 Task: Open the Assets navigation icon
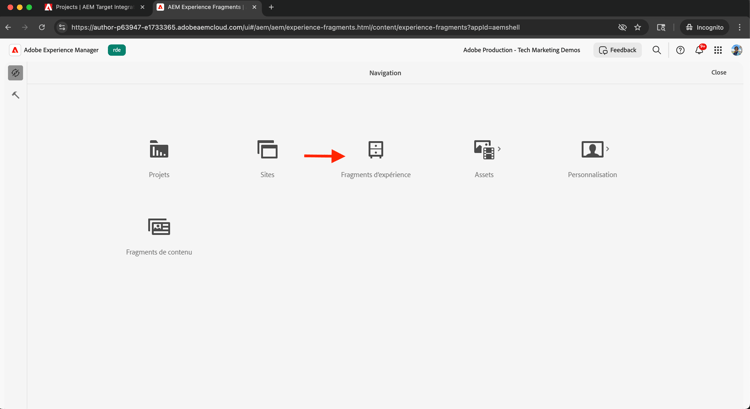[x=484, y=149]
